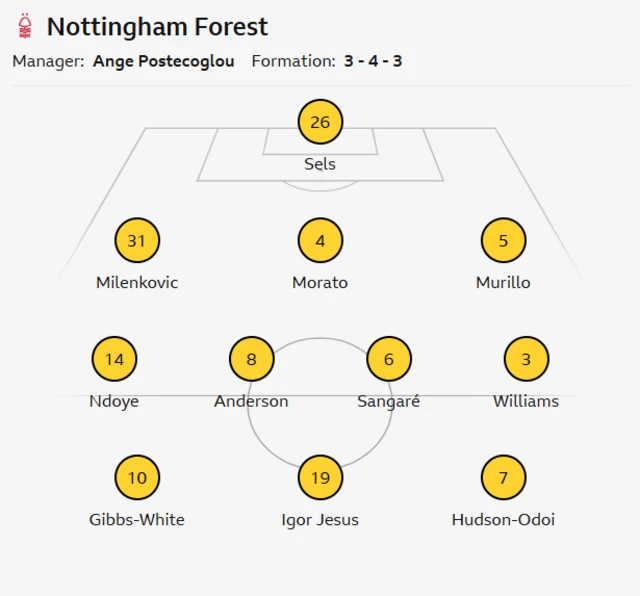
Task: Select Sangaré's number 6 badge
Action: pos(389,360)
